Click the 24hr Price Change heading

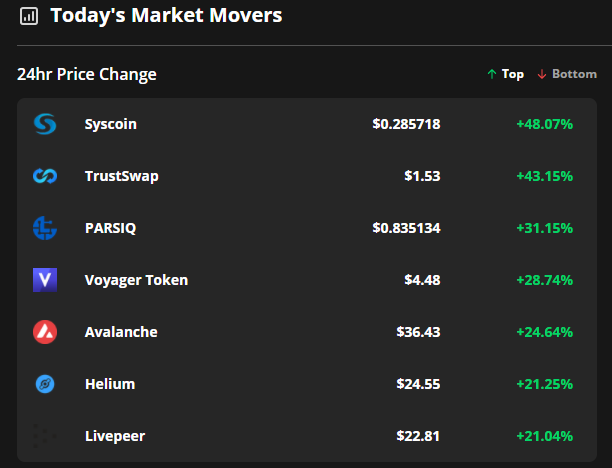click(87, 74)
